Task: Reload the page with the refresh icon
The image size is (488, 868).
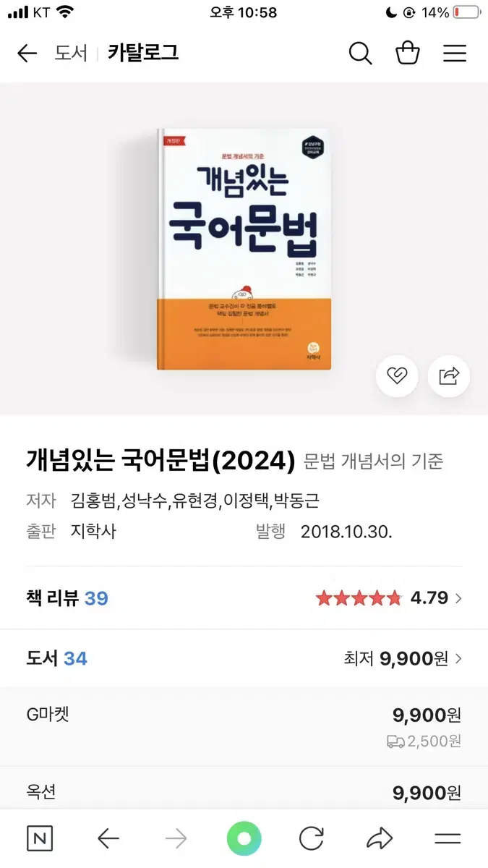Action: coord(312,838)
